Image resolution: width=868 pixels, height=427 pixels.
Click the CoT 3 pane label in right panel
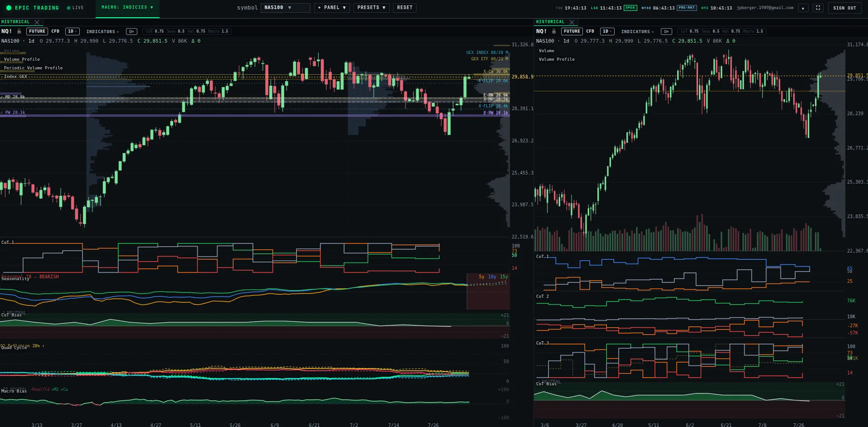[x=543, y=343]
